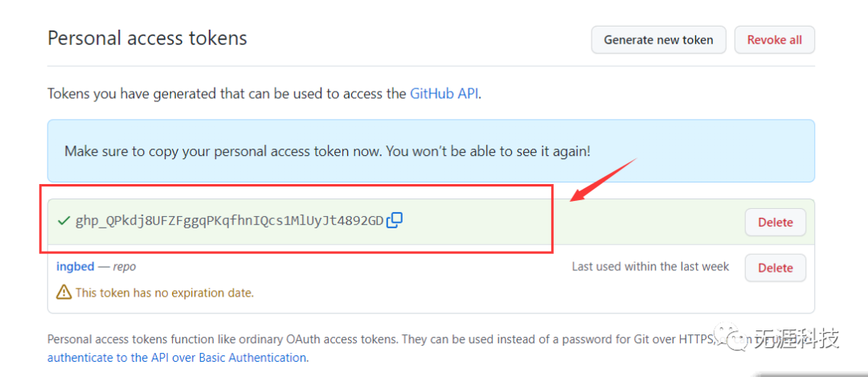The image size is (868, 377).
Task: Click the no expiration date warning text
Action: 165,293
